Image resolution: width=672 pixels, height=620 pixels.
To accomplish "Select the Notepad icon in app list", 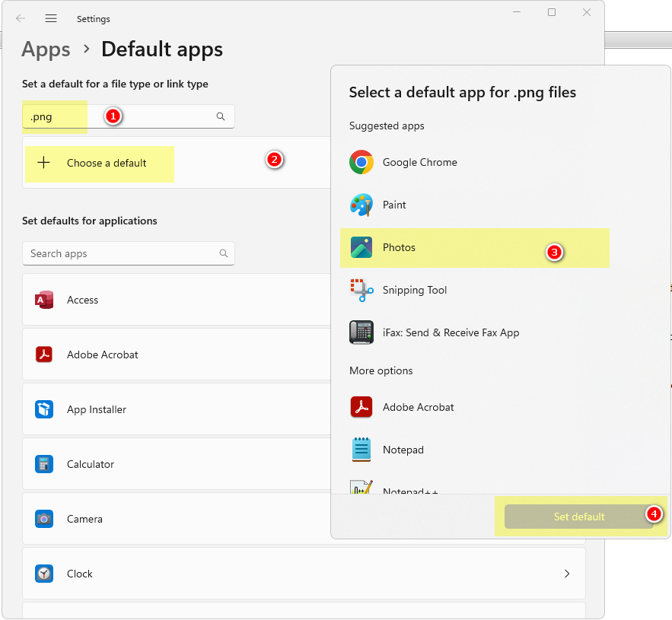I will click(x=361, y=450).
